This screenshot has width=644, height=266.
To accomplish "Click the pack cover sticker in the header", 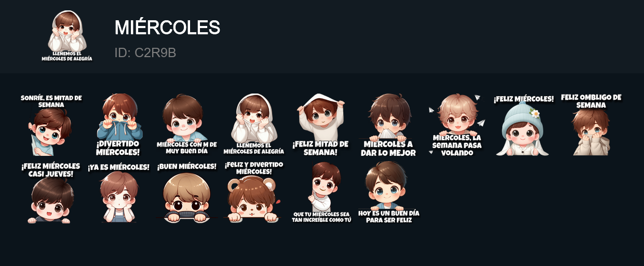I will [x=67, y=36].
